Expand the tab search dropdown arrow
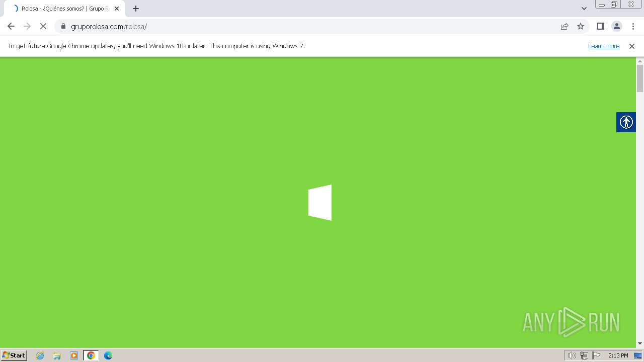The width and height of the screenshot is (644, 362). coord(584,9)
